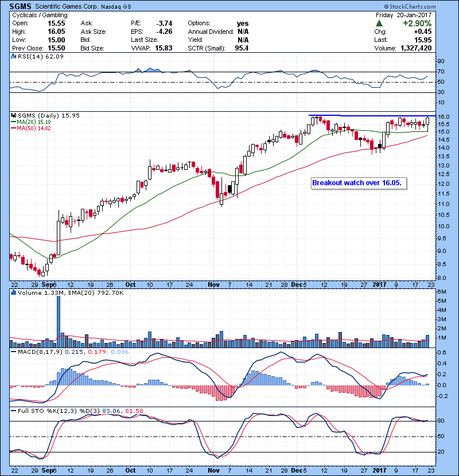Click the RSI(14) indicator line icon
This screenshot has width=459, height=476.
click(x=13, y=56)
